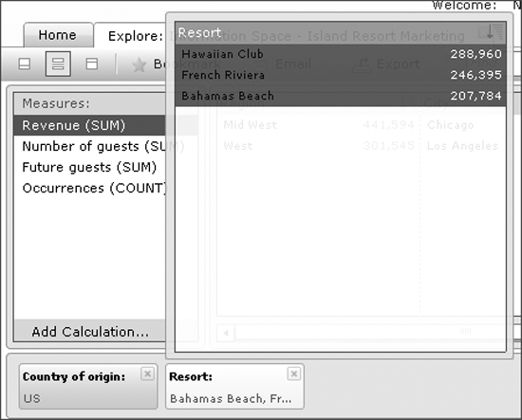Click the Add Calculation button
The height and width of the screenshot is (420, 522).
click(90, 332)
